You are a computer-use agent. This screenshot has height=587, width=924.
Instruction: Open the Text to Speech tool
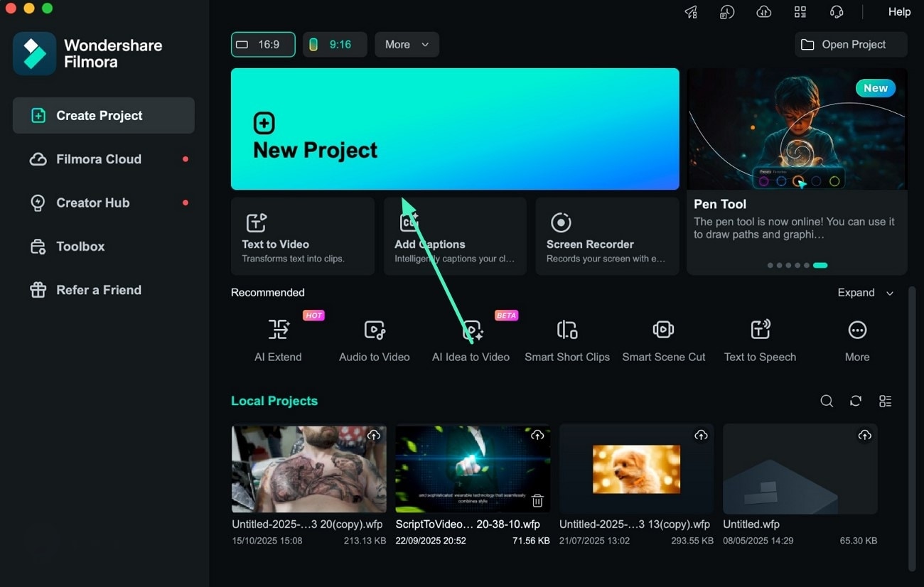[760, 340]
